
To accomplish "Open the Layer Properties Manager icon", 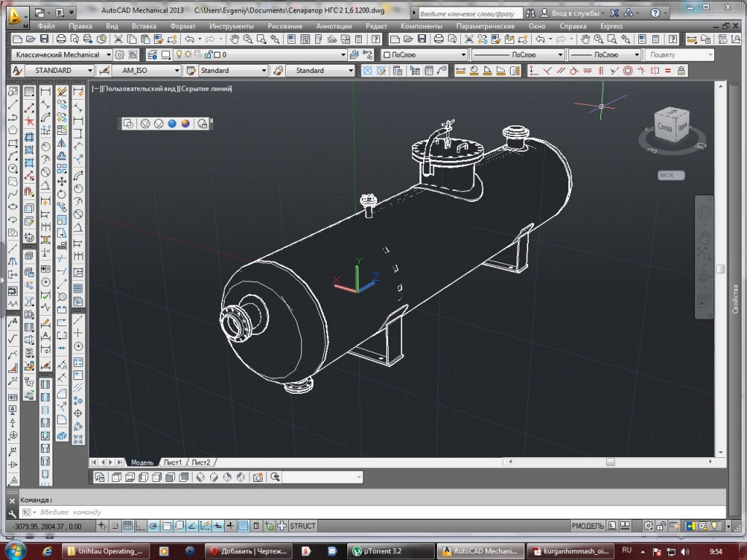I will [x=152, y=55].
